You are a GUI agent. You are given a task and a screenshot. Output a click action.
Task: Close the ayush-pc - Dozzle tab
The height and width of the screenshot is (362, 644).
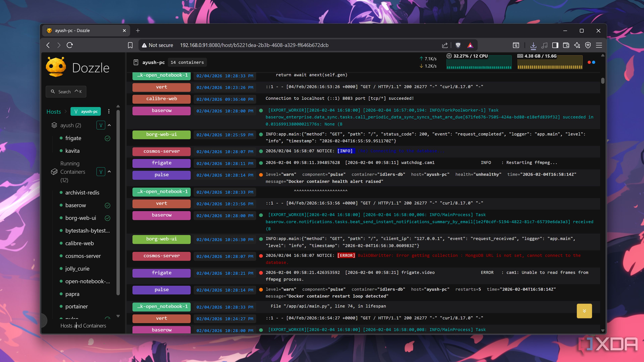pyautogui.click(x=124, y=31)
